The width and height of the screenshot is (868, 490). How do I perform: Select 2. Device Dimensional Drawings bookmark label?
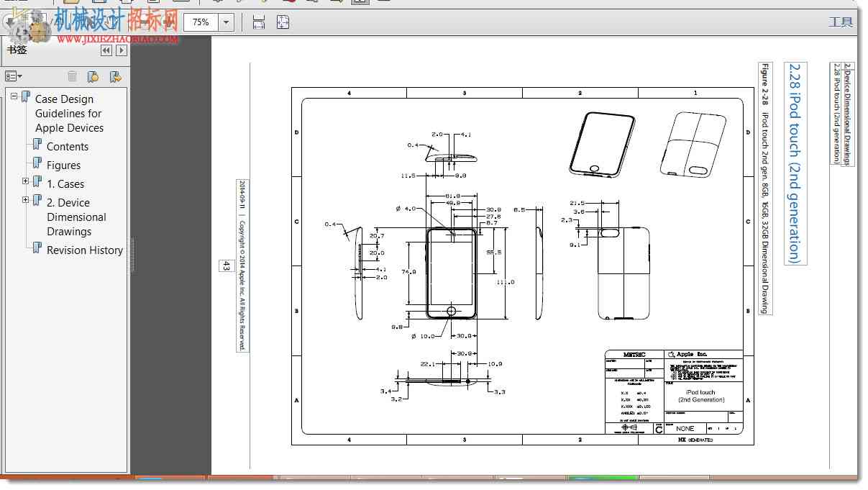[x=76, y=217]
